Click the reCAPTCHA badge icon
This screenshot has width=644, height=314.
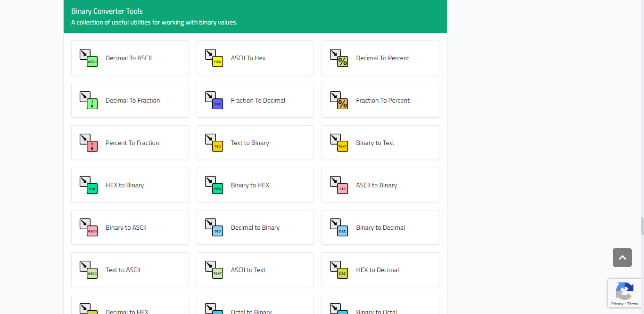pos(625,290)
